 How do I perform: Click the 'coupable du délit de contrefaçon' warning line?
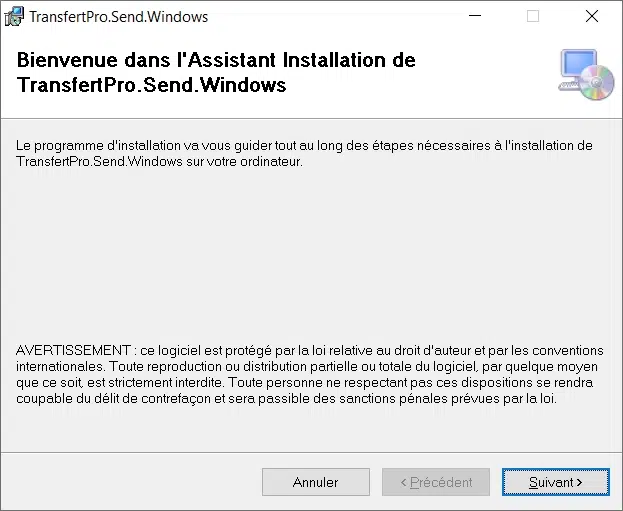(x=286, y=399)
